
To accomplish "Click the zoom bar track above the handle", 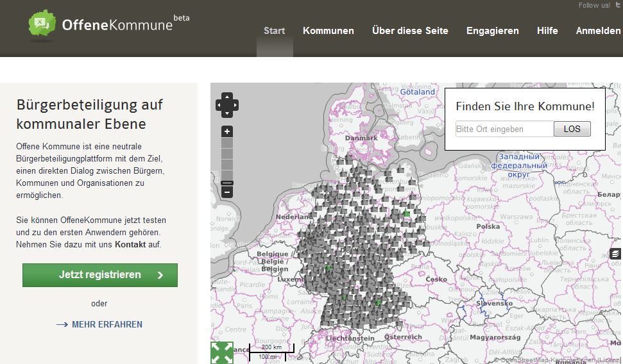I will point(227,159).
